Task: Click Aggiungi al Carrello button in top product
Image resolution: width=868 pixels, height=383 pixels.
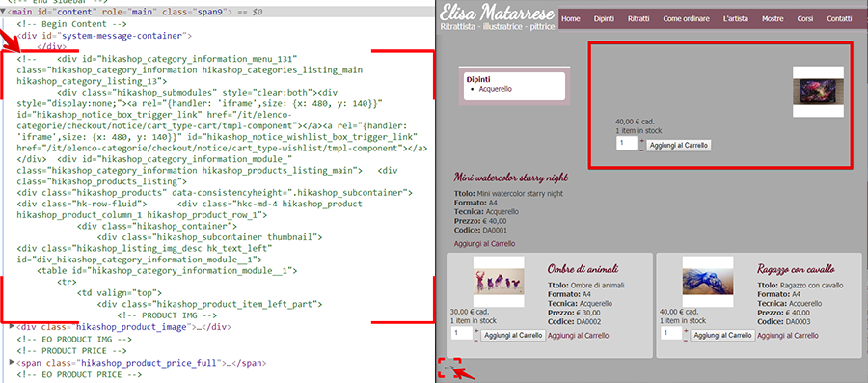Action: click(679, 145)
